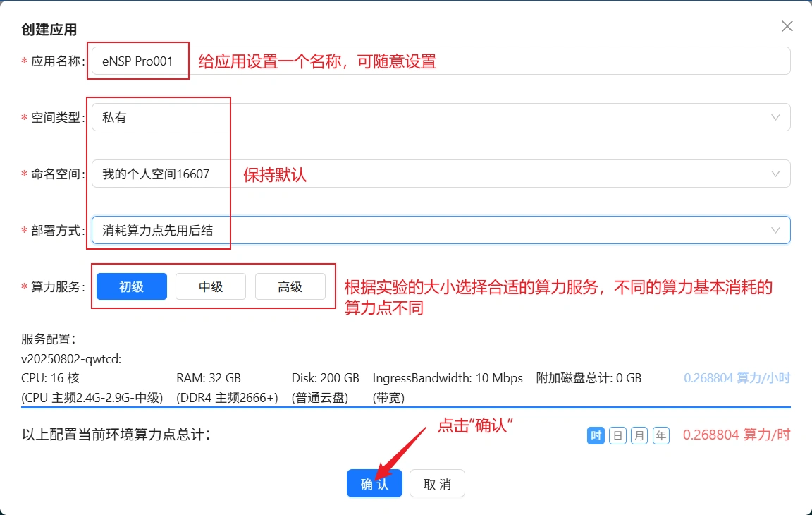Image resolution: width=812 pixels, height=515 pixels.
Task: Select the 中级 computing service tier
Action: click(210, 286)
